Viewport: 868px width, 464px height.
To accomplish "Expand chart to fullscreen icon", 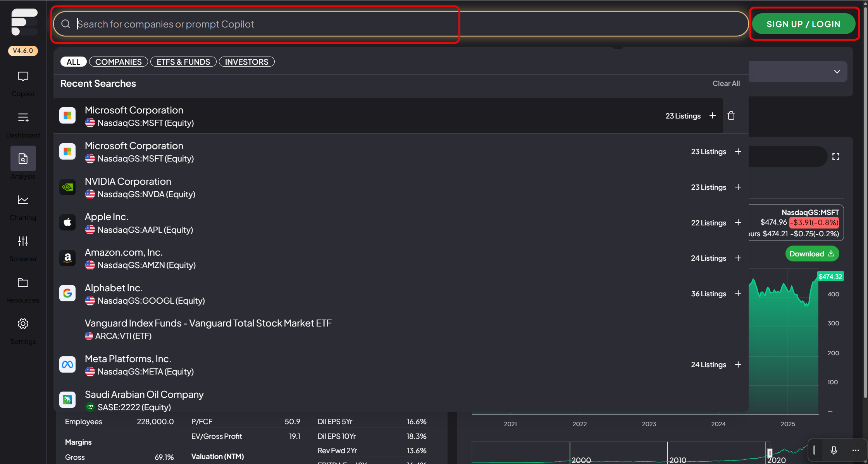I will pos(836,156).
